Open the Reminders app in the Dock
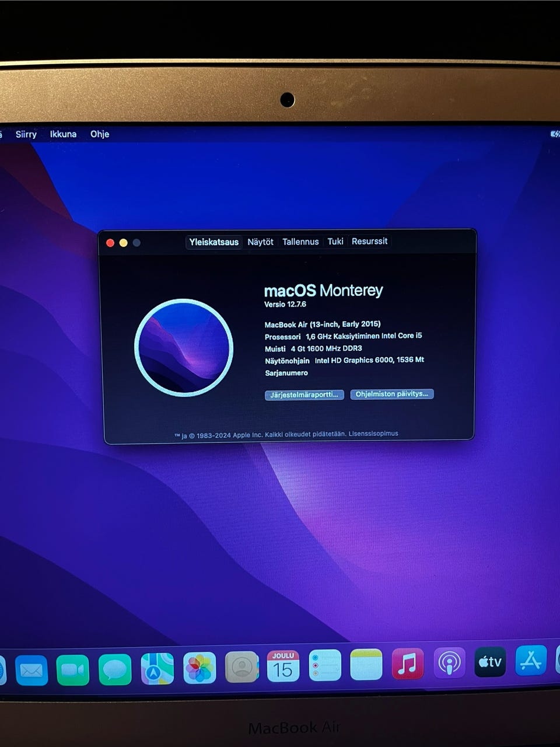The image size is (560, 747). click(325, 665)
